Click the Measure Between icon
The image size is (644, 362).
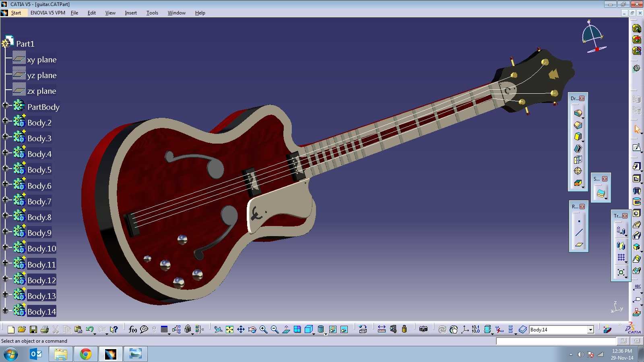[382, 329]
